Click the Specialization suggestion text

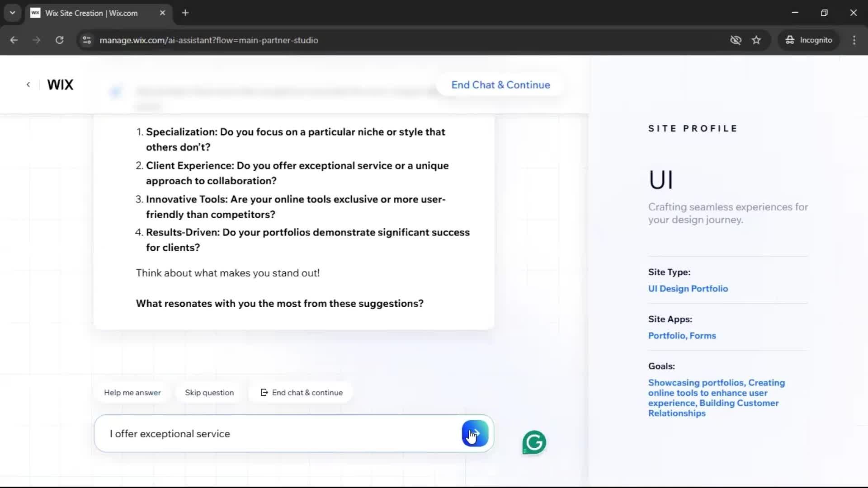(x=295, y=140)
